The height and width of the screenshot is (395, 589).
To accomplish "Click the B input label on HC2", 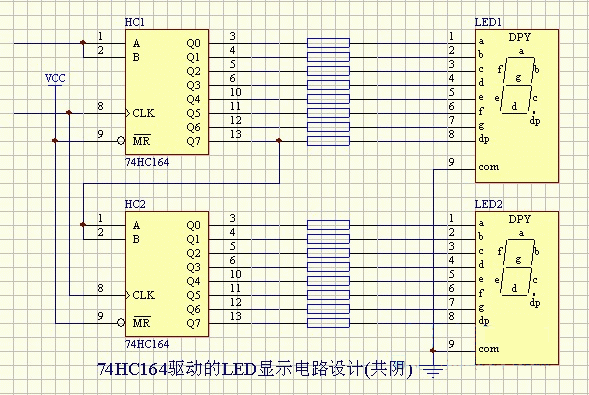I will tap(136, 239).
